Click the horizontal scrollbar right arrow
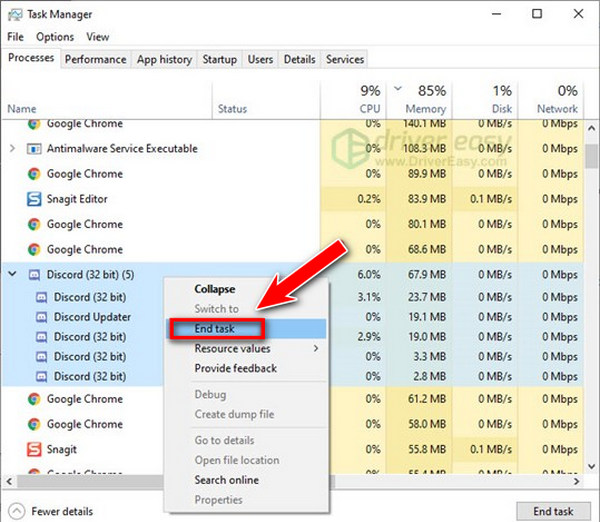Screen dimensions: 600x522 click(x=577, y=481)
